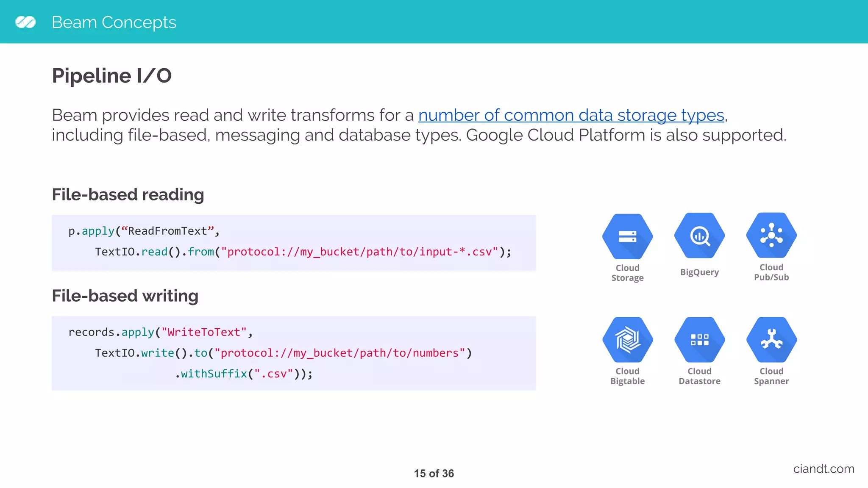
Task: Click the File-based reading heading
Action: coord(128,194)
